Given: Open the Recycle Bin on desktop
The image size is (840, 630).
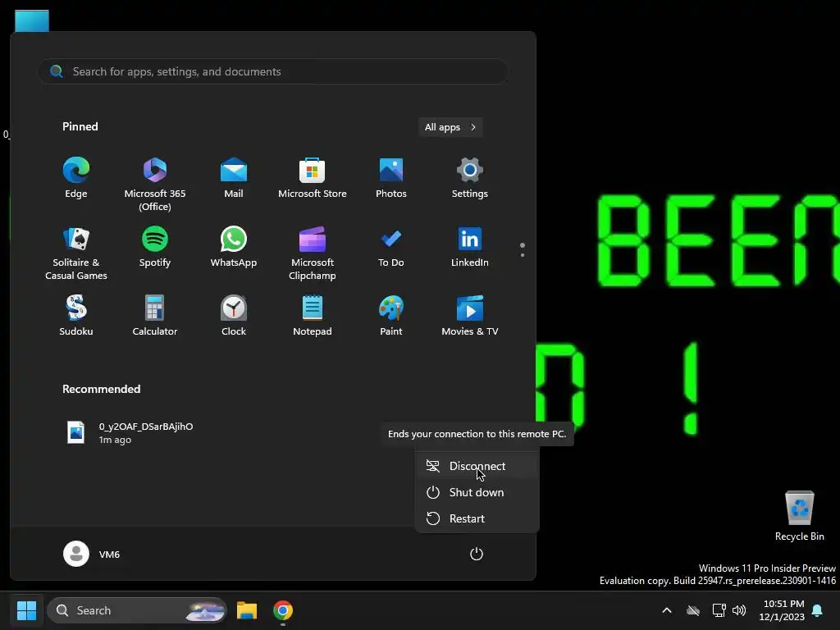Looking at the screenshot, I should click(799, 516).
